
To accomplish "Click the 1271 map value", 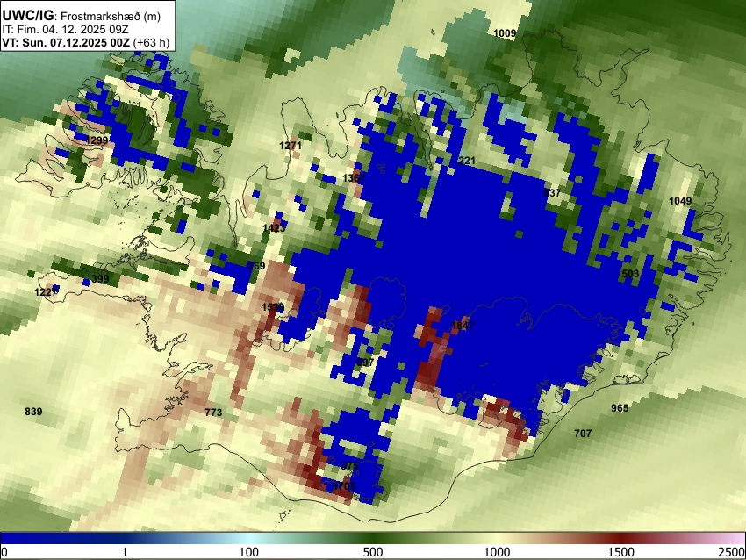I will point(291,146).
